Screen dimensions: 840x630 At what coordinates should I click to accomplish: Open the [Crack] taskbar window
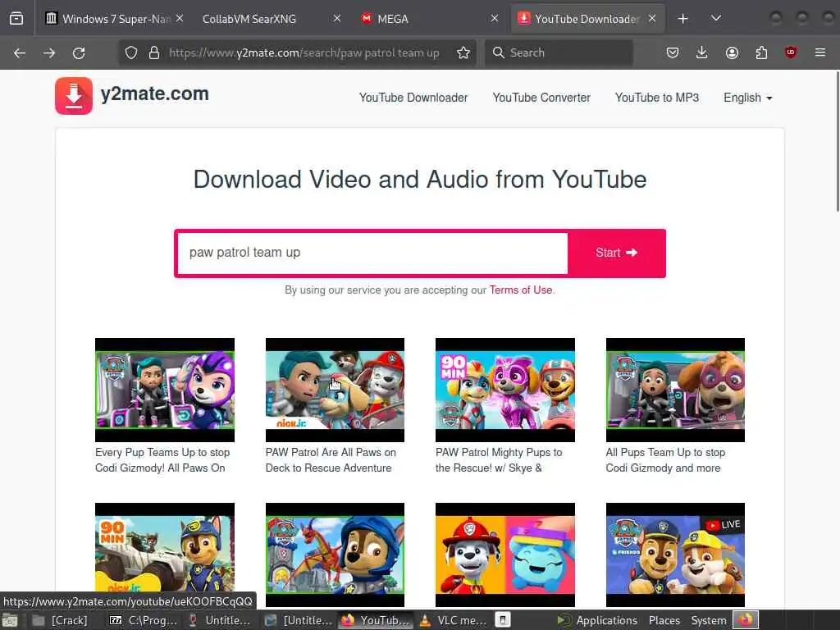pyautogui.click(x=60, y=620)
